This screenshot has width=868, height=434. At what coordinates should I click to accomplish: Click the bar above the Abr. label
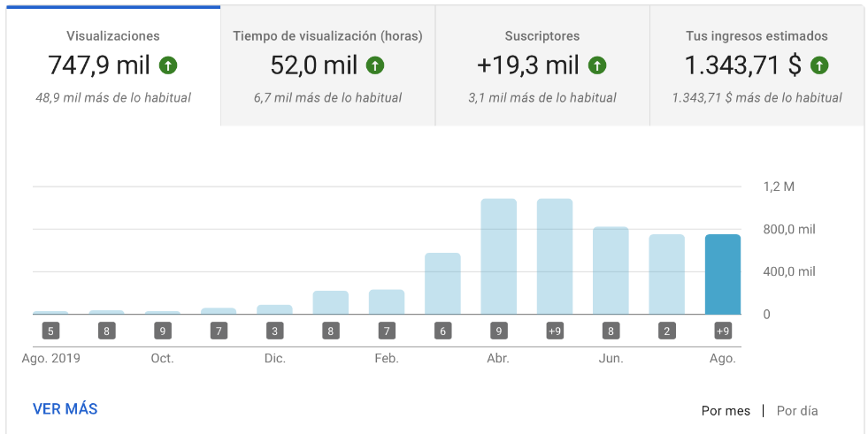pyautogui.click(x=498, y=256)
